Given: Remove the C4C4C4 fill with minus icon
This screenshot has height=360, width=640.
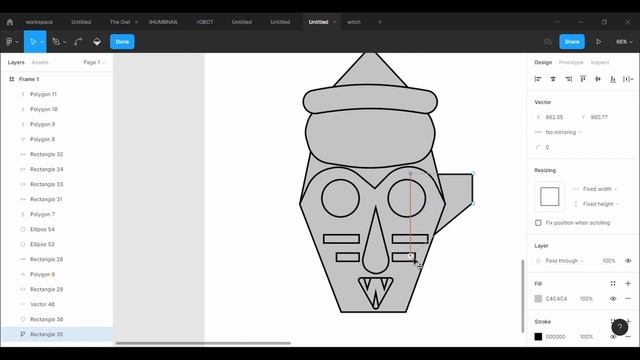Looking at the screenshot, I should click(628, 298).
